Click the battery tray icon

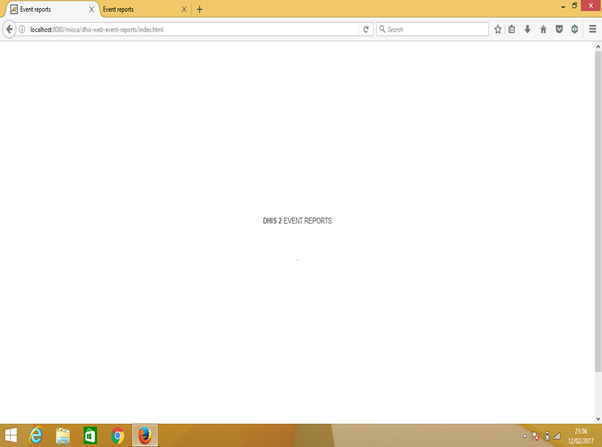click(547, 436)
